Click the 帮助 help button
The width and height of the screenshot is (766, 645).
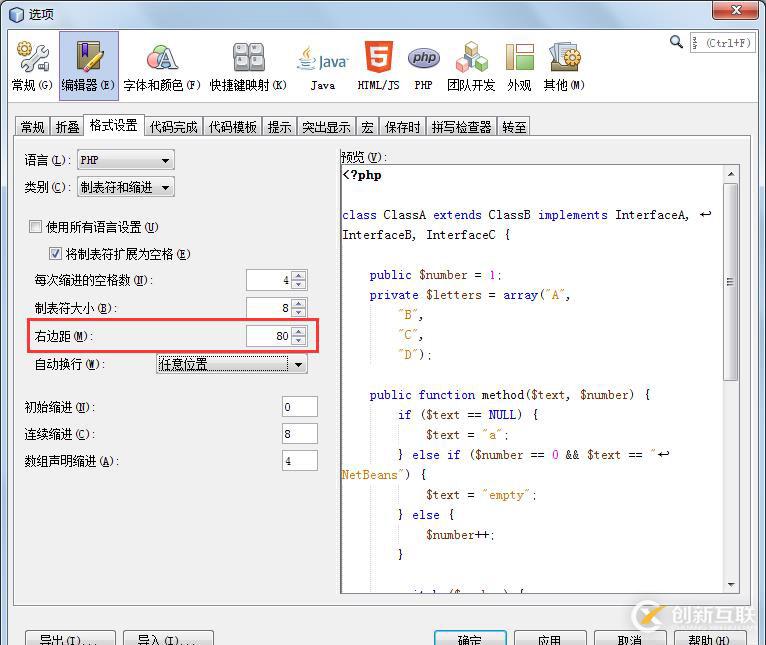point(710,638)
